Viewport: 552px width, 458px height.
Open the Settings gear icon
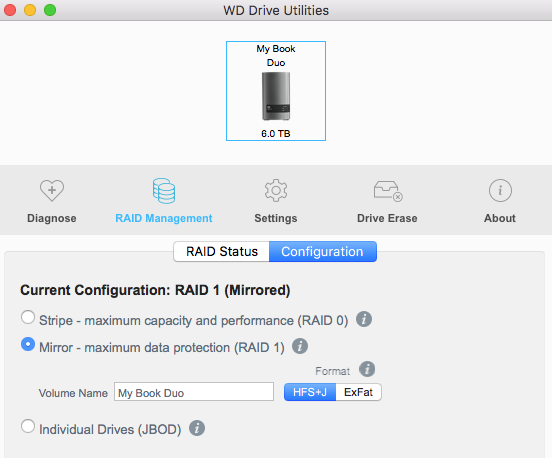click(x=276, y=190)
